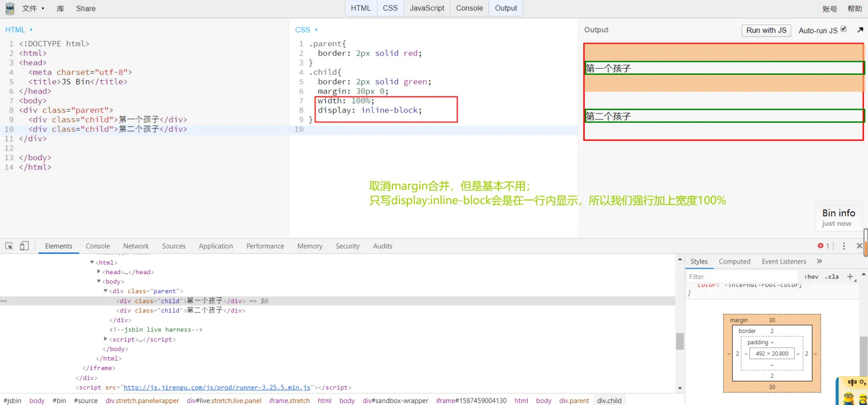Click the Styles Filter input field
Screen dimensions: 868x405
[742, 277]
